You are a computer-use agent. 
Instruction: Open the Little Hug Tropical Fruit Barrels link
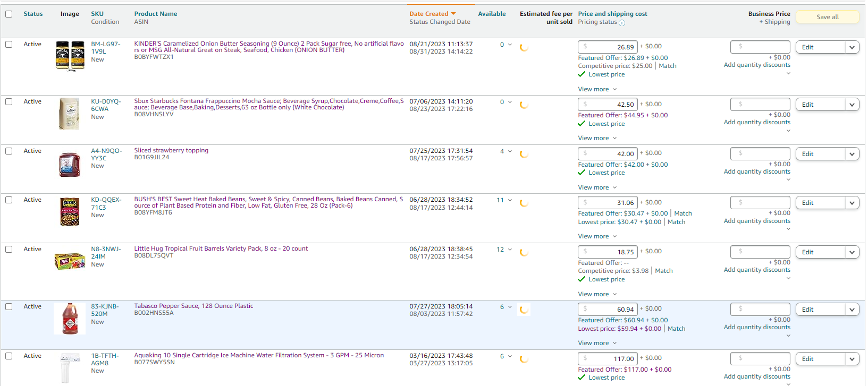[x=221, y=248]
